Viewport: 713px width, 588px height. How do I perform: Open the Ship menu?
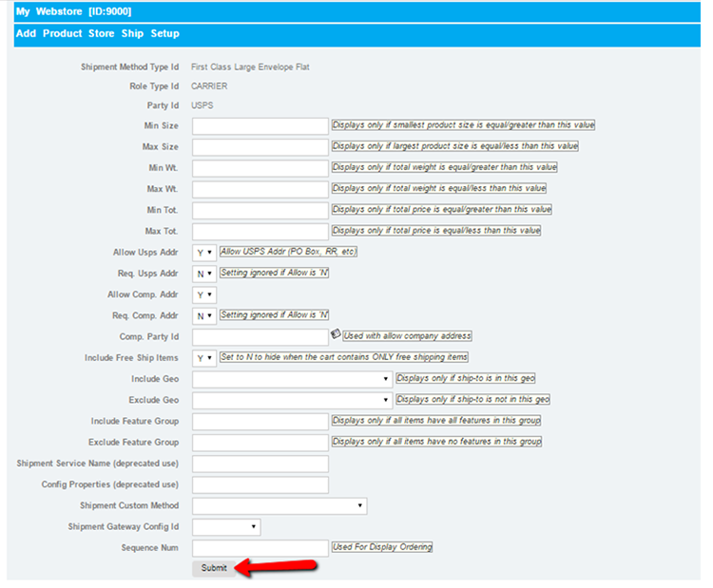click(132, 33)
